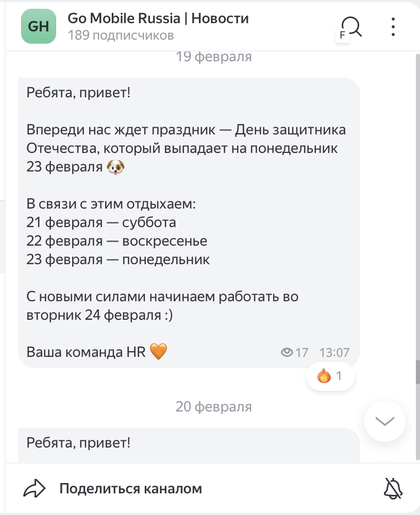Click the fire reaction with count 1
The width and height of the screenshot is (420, 515).
point(330,376)
